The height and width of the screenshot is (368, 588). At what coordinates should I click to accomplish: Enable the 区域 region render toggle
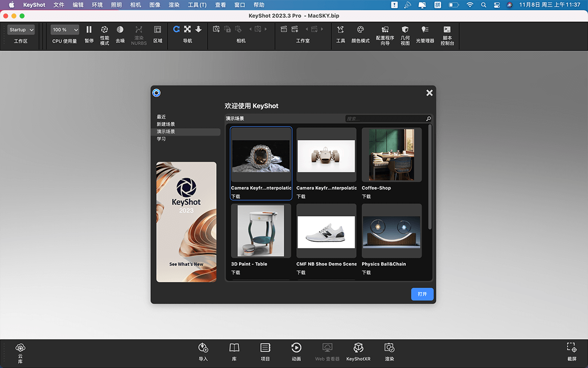click(158, 30)
